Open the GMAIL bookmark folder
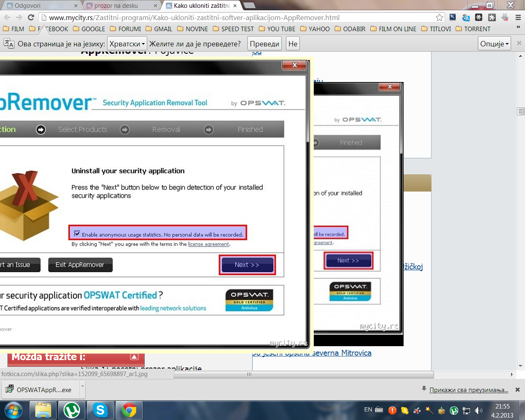 pyautogui.click(x=159, y=29)
